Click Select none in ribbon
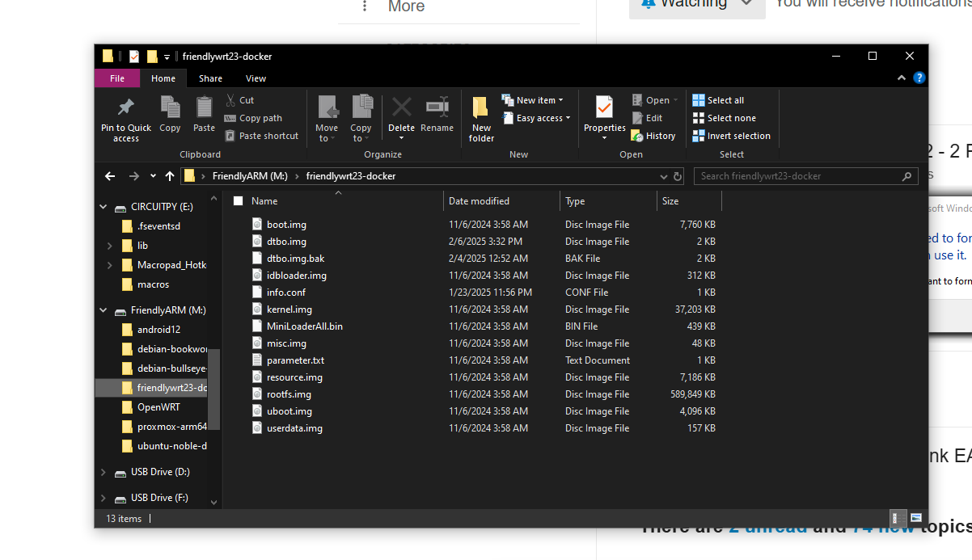The width and height of the screenshot is (972, 560). click(724, 118)
